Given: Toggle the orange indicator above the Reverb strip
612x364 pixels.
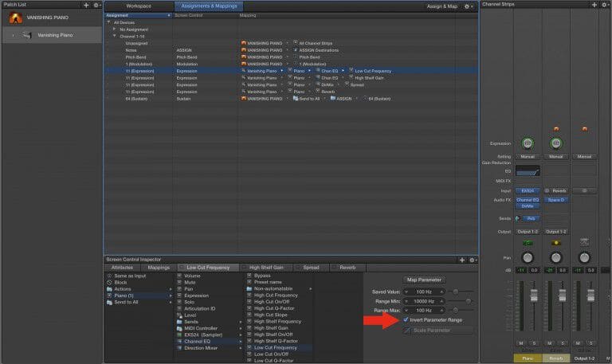Looking at the screenshot, I should 556,129.
